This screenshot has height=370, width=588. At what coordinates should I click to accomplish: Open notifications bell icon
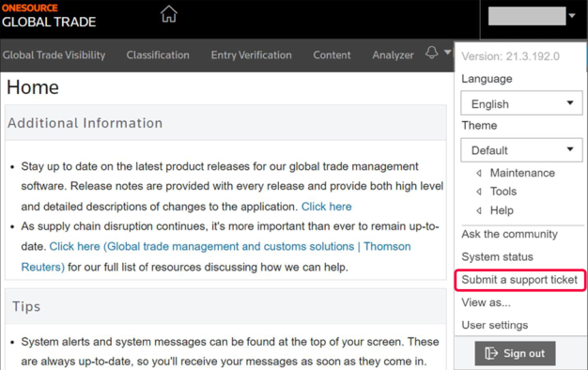click(432, 53)
